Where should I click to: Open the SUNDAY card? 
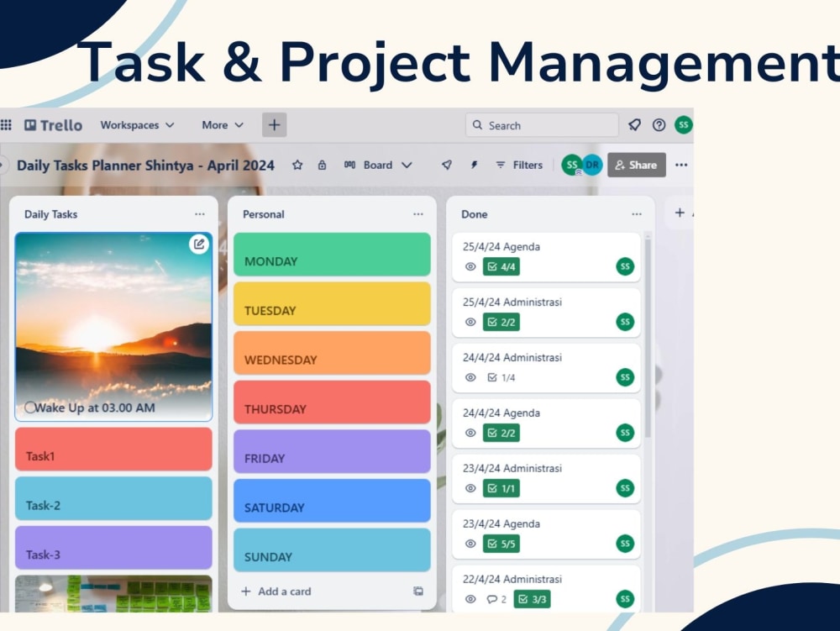[332, 550]
